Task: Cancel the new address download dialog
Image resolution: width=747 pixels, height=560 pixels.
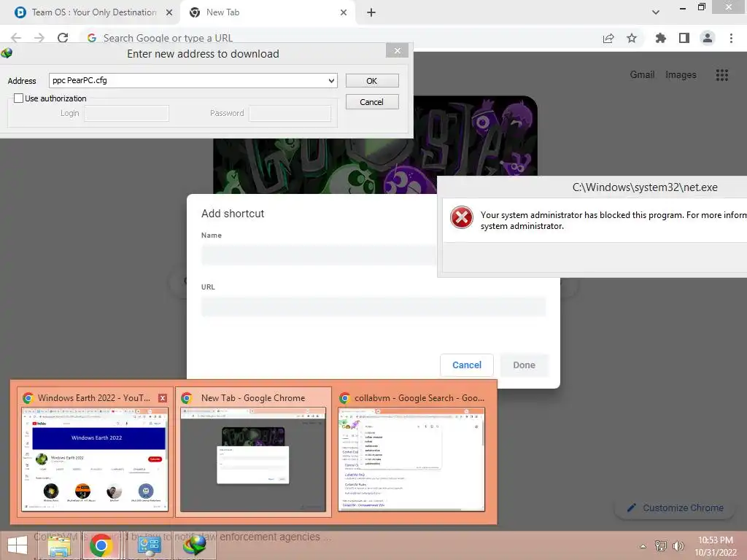Action: pyautogui.click(x=372, y=102)
